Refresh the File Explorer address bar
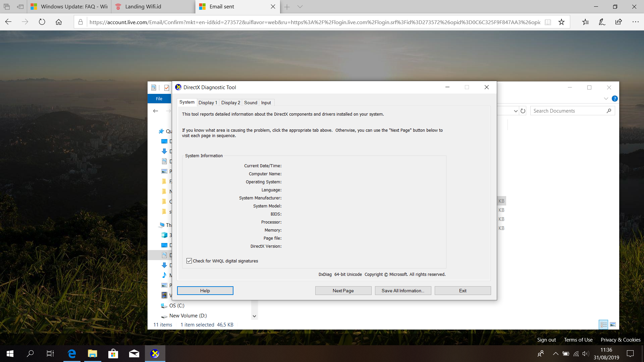 (523, 111)
